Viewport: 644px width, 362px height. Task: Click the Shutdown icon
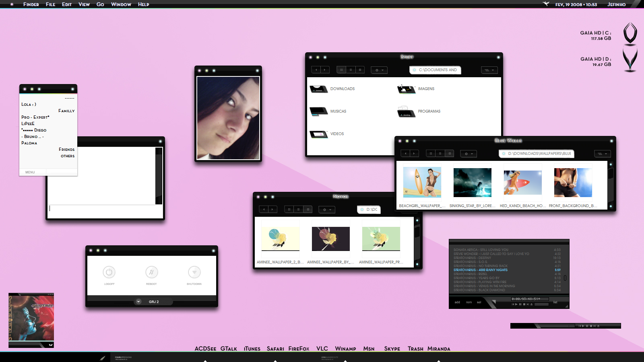tap(194, 272)
